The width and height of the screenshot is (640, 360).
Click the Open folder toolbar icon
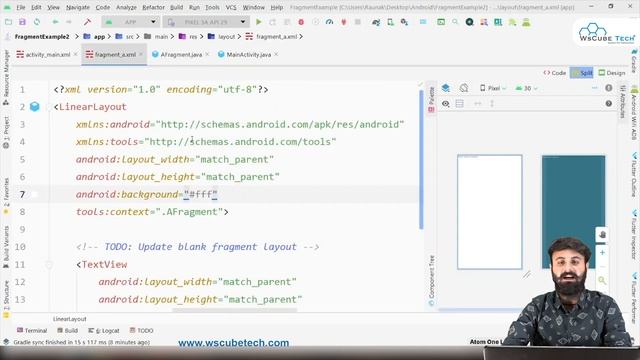[x=8, y=22]
